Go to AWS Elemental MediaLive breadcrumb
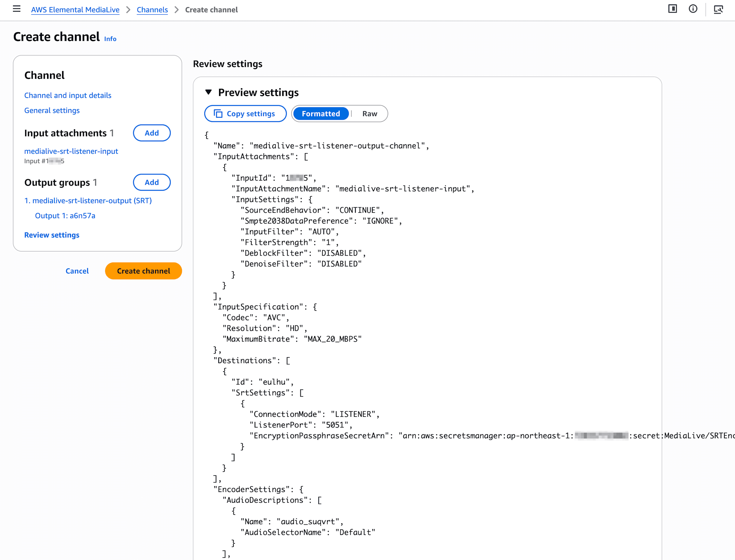Screen dimensions: 735x560 click(x=75, y=10)
